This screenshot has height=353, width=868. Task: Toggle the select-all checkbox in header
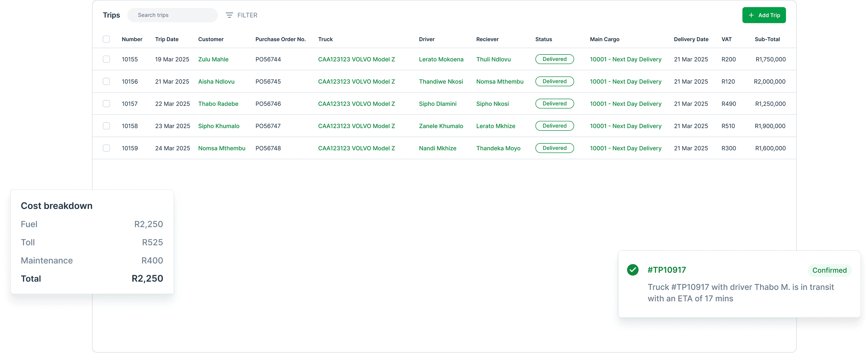[x=106, y=39]
